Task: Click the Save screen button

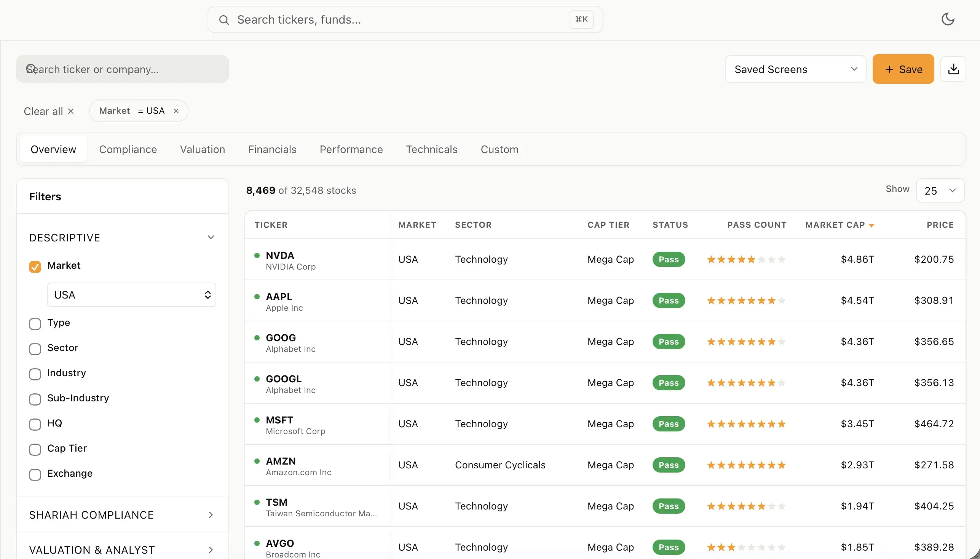Action: (x=903, y=69)
